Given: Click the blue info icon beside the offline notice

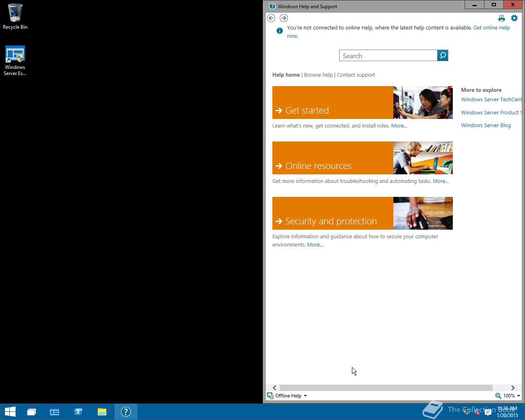Looking at the screenshot, I should click(280, 31).
